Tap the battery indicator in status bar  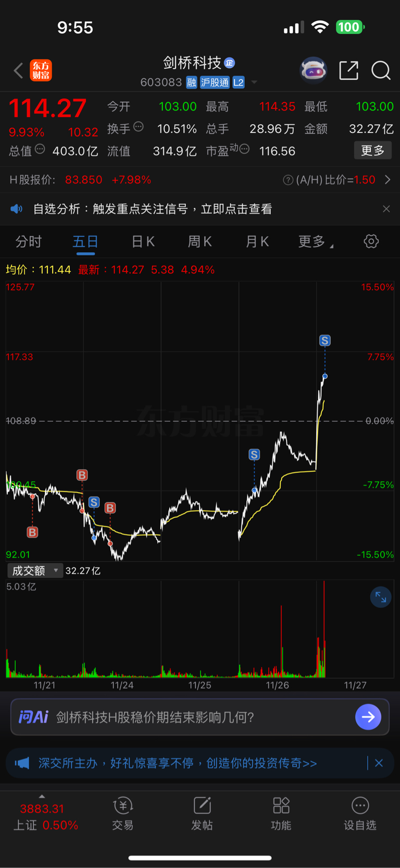pyautogui.click(x=350, y=27)
